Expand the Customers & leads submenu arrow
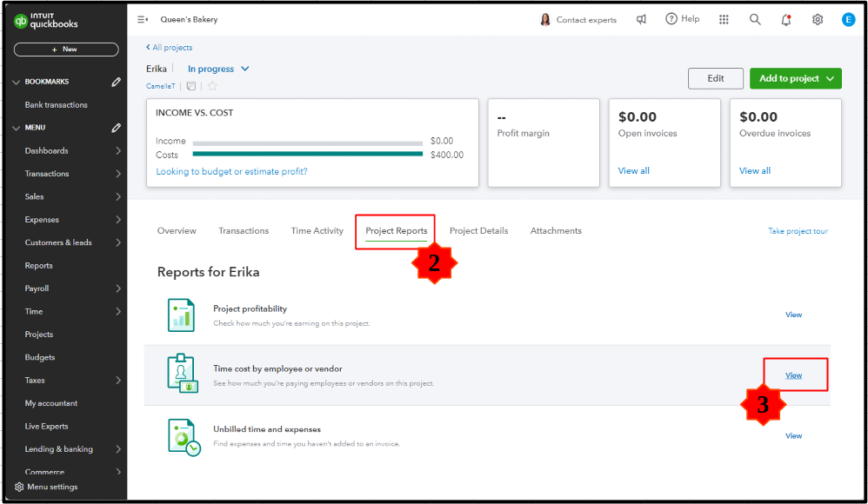868x504 pixels. 118,242
